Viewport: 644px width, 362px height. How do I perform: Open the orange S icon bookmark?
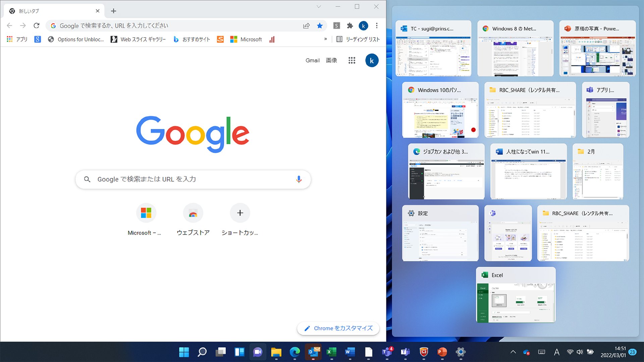pos(220,39)
